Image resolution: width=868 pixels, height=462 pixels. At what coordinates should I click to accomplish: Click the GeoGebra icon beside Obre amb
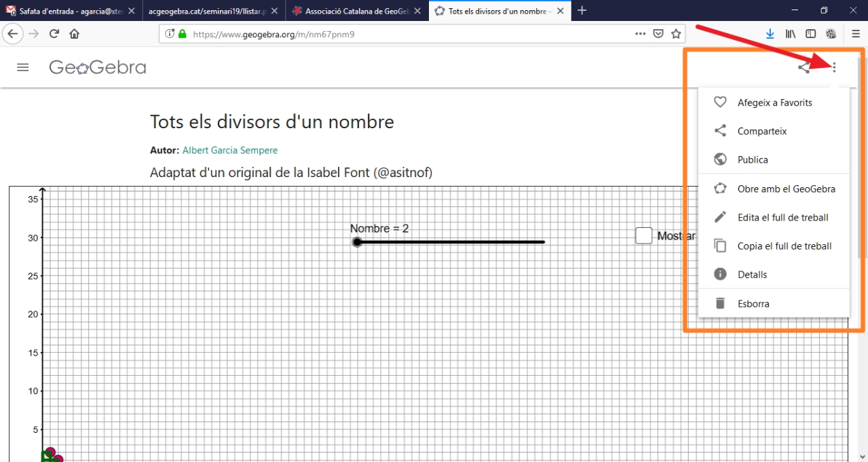click(721, 189)
